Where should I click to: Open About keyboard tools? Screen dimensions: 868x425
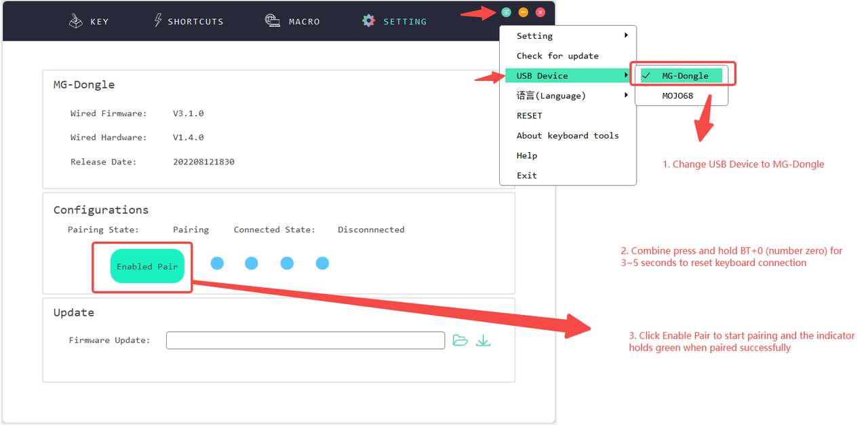click(568, 136)
